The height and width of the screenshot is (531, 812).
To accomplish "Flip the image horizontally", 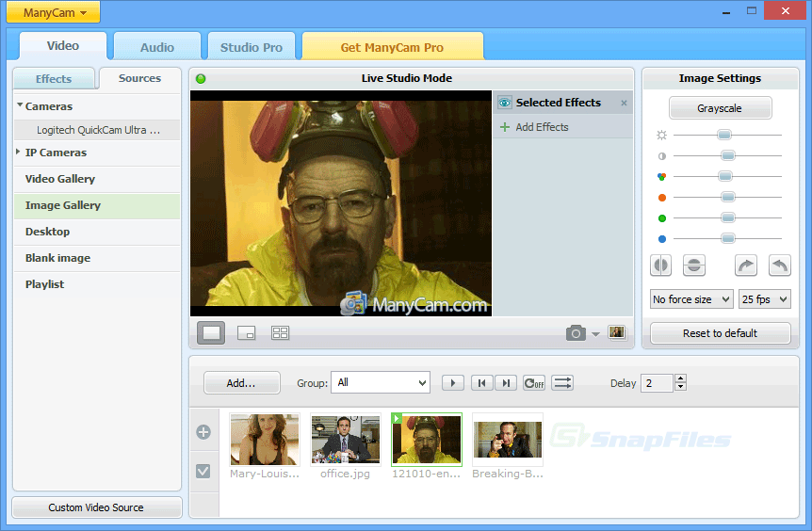I will point(661,265).
